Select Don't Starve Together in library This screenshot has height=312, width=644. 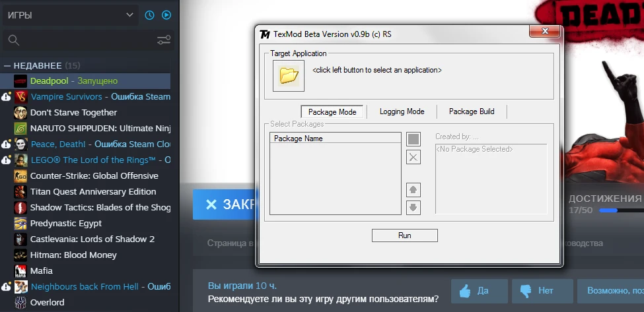click(x=85, y=112)
